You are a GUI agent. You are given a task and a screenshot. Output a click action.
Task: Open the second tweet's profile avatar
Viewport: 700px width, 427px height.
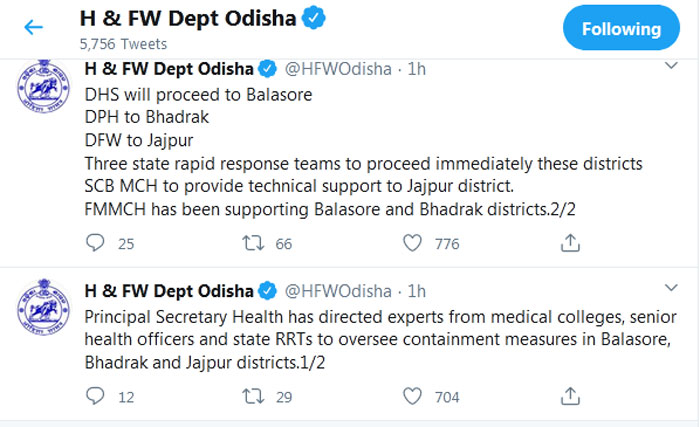(x=43, y=307)
